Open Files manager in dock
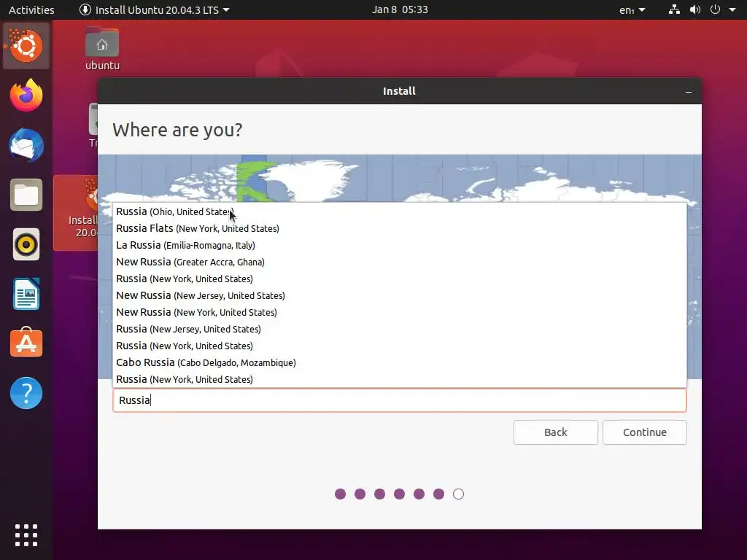The height and width of the screenshot is (560, 747). coord(26,195)
